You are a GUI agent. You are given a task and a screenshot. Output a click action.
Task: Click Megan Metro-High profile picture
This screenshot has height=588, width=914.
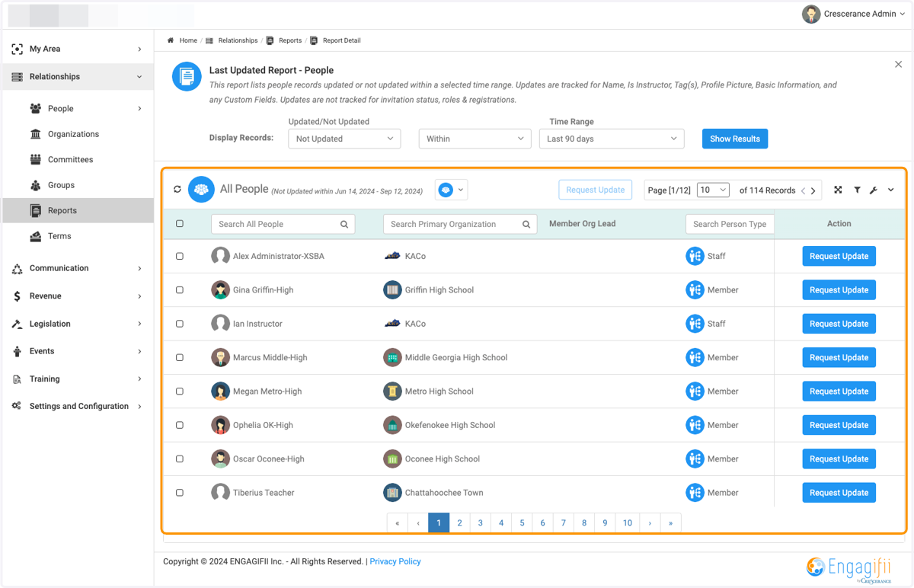point(220,391)
